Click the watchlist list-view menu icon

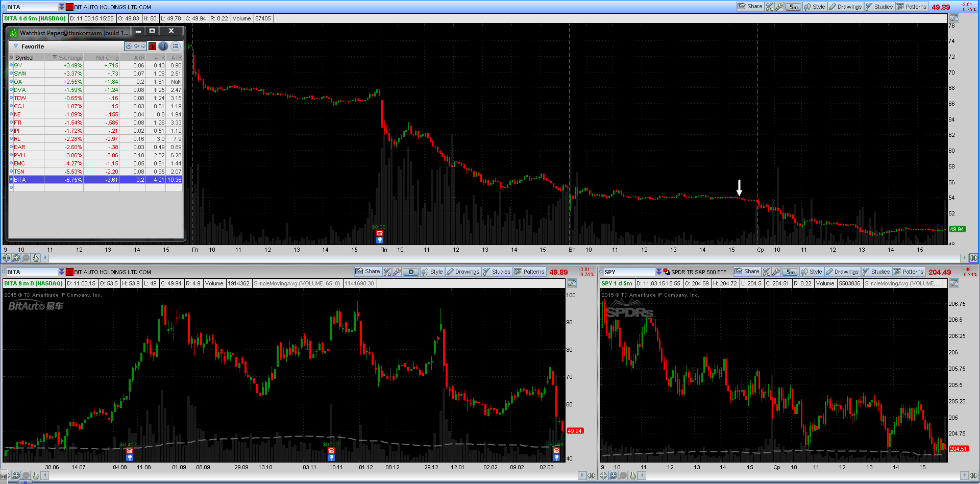175,46
